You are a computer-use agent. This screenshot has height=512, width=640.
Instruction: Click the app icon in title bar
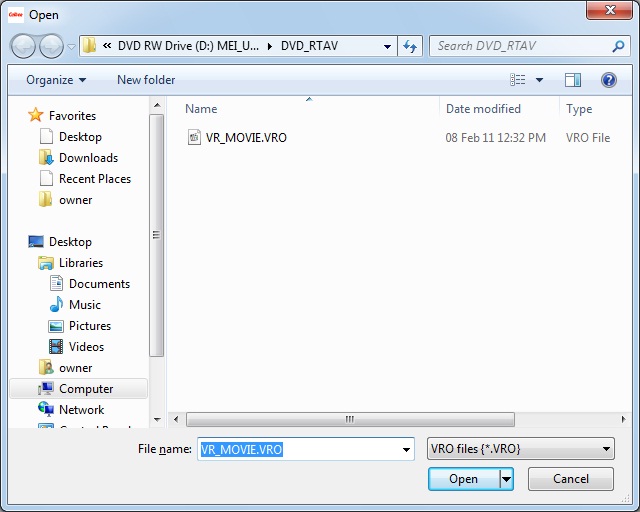16,15
